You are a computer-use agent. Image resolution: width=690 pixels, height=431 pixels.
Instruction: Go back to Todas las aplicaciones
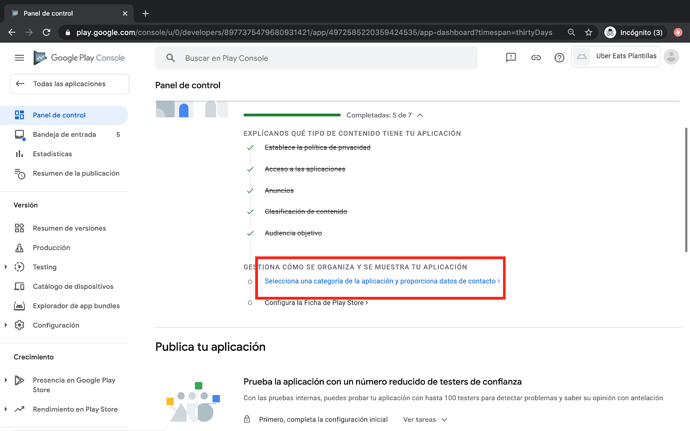tap(68, 84)
